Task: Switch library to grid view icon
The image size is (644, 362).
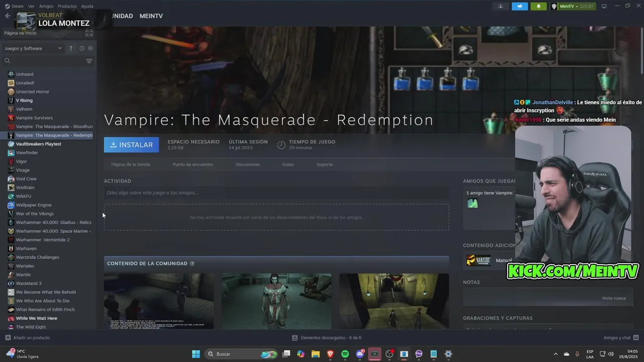Action: [89, 33]
